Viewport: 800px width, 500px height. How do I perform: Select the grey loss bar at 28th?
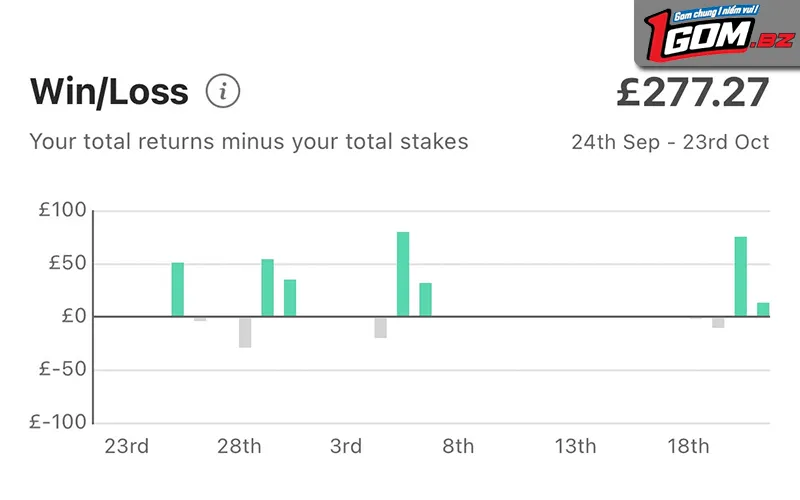pos(245,332)
